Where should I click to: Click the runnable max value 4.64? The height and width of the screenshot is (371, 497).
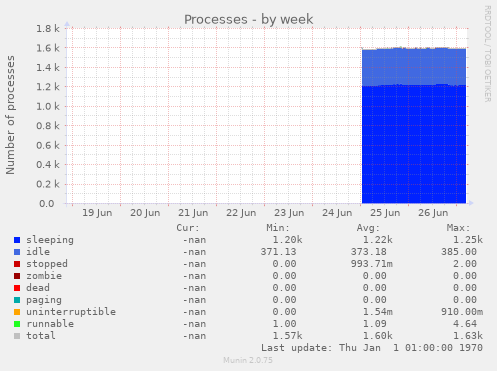465,324
